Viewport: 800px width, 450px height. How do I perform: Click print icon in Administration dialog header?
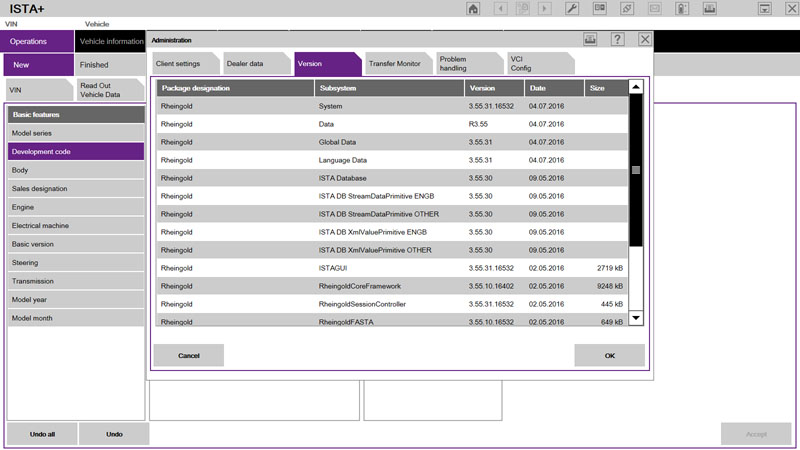pos(591,39)
